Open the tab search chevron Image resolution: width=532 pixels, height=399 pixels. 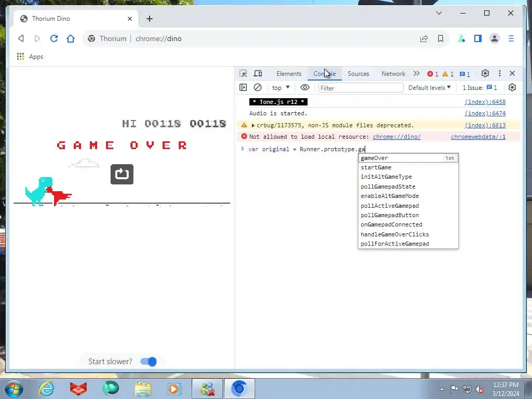pos(438,13)
